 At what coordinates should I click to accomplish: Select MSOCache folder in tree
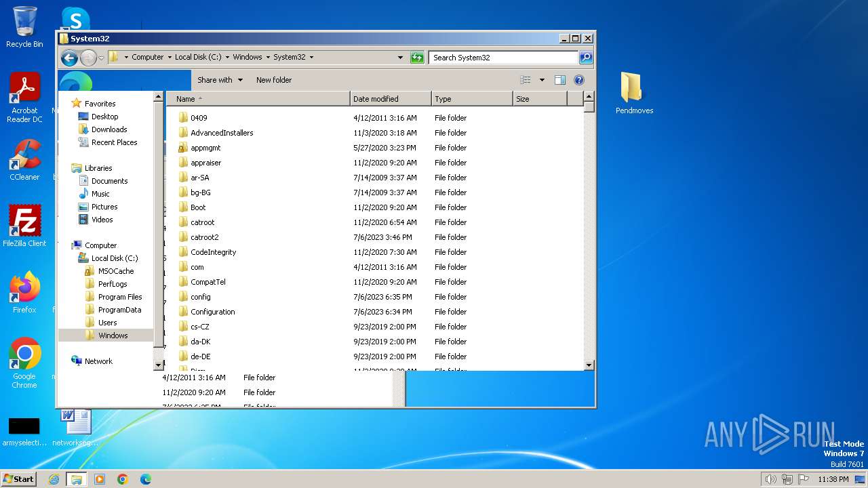[x=116, y=271]
